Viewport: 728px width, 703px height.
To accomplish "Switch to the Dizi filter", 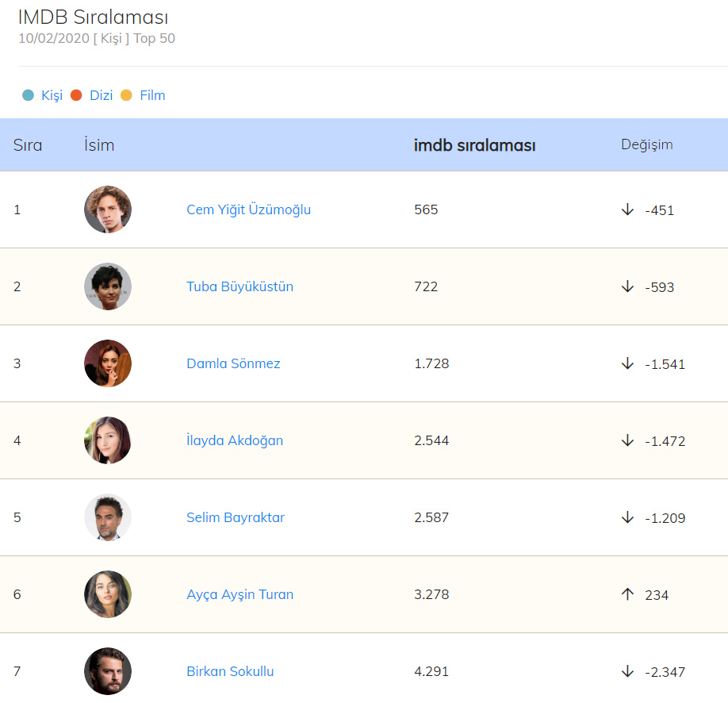I will (x=101, y=95).
